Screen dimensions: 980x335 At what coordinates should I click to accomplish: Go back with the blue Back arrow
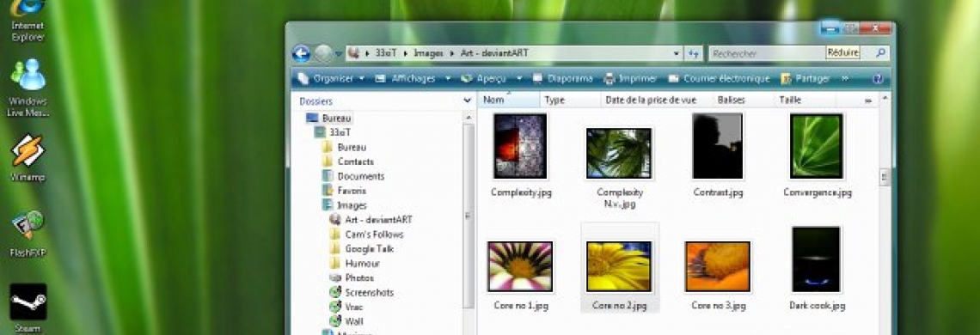[x=301, y=54]
